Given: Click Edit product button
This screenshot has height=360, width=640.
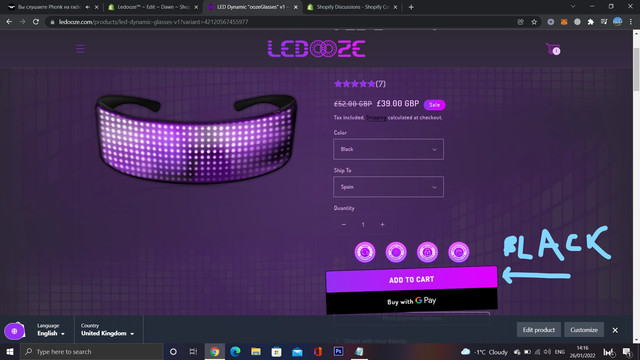Looking at the screenshot, I should click(x=539, y=330).
